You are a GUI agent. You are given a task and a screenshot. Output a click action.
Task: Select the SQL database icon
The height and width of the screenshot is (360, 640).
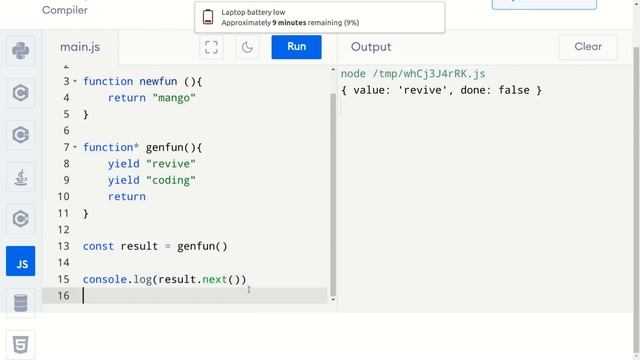pyautogui.click(x=20, y=303)
